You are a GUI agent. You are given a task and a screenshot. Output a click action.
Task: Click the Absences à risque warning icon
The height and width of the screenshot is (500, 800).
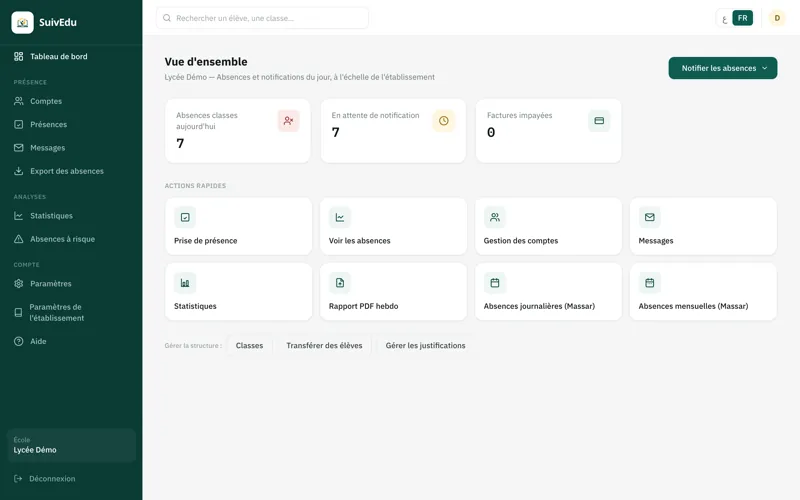point(18,239)
